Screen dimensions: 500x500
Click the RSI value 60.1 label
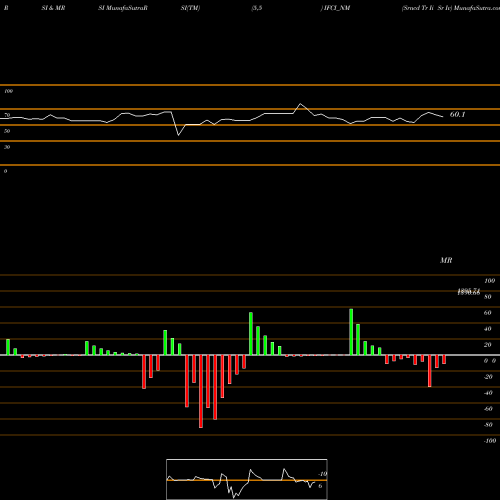tap(457, 114)
